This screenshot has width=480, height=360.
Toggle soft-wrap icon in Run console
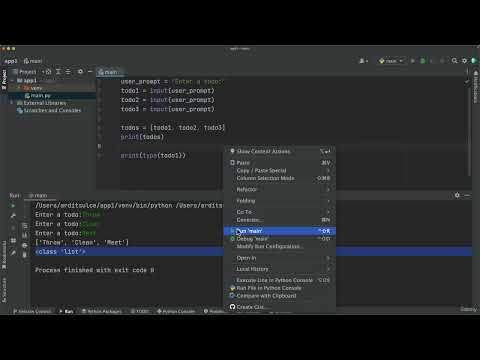tap(25, 226)
